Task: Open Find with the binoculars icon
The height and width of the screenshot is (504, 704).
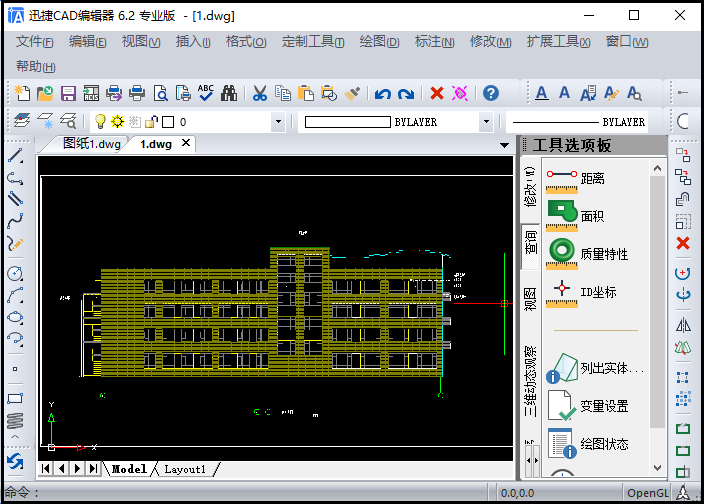Action: click(x=229, y=93)
